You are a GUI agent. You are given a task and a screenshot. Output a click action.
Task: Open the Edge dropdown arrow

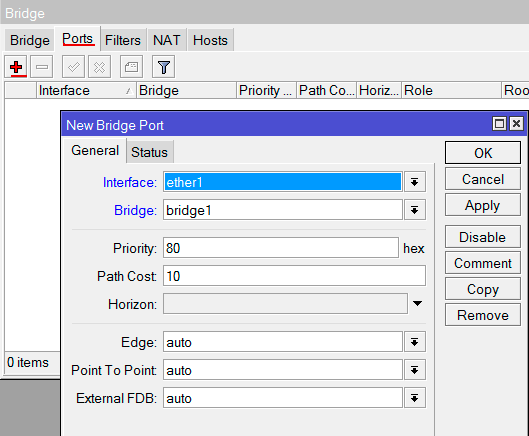tap(415, 342)
